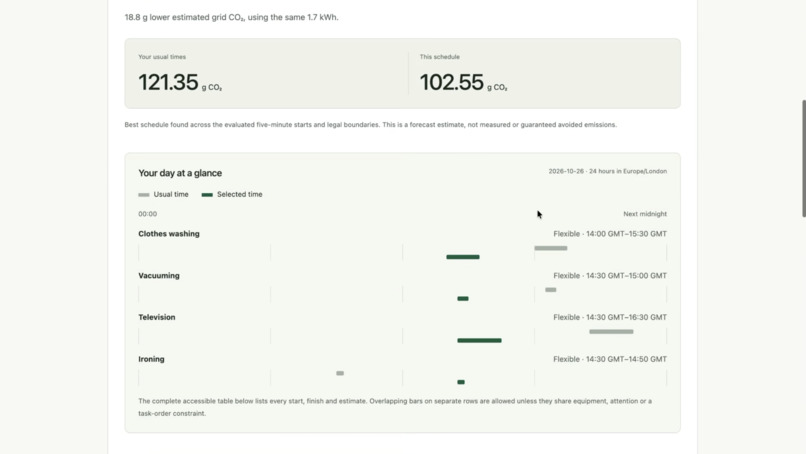Viewport: 806px width, 454px height.
Task: Click the 'Next midnight' timeline end label
Action: pyautogui.click(x=645, y=214)
